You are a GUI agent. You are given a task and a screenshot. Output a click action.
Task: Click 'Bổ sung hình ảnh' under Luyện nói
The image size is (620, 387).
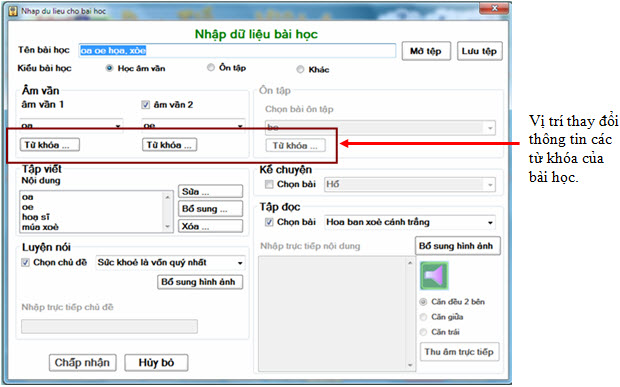click(x=200, y=282)
